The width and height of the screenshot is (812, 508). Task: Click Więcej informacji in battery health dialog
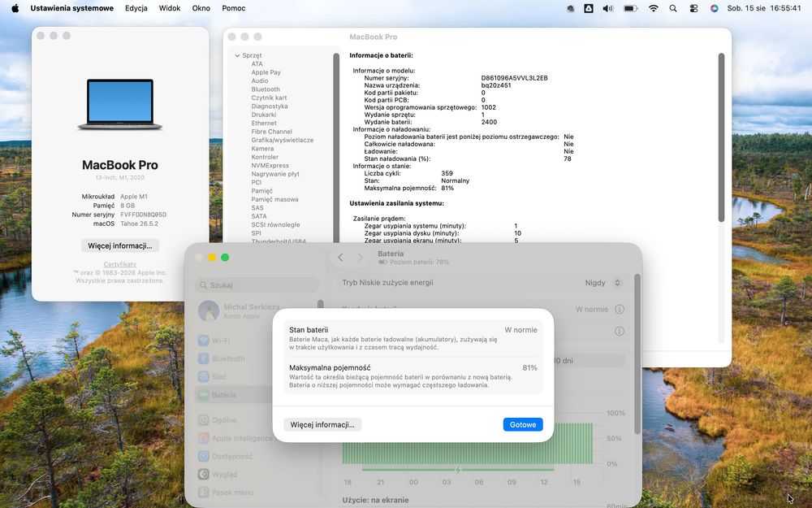click(322, 424)
